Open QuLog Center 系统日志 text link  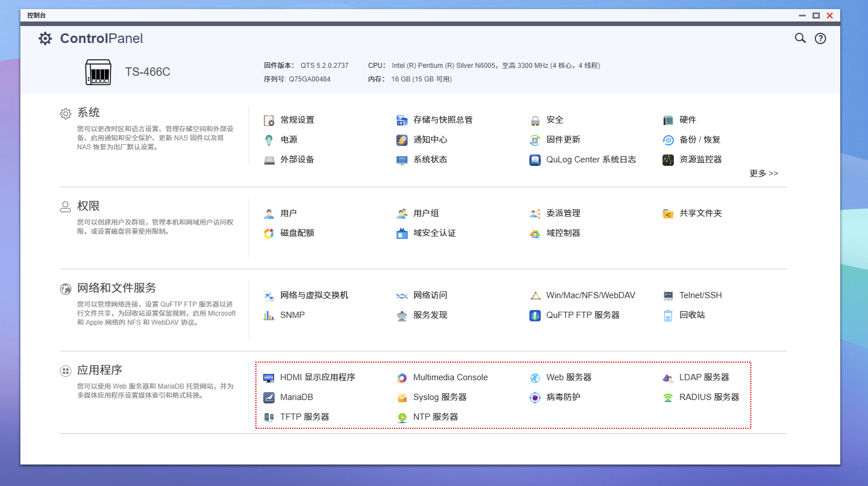[591, 160]
